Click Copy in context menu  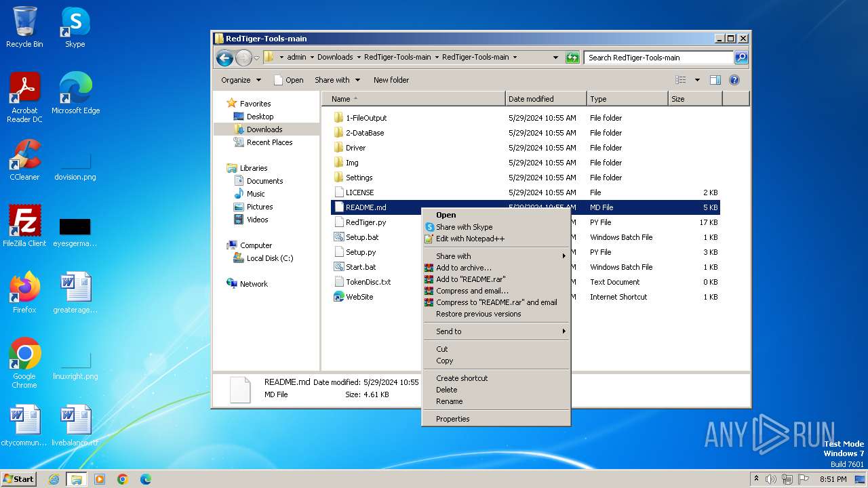click(495, 361)
